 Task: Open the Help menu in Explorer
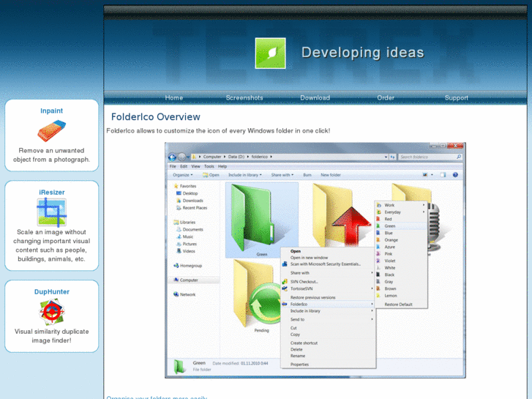222,166
